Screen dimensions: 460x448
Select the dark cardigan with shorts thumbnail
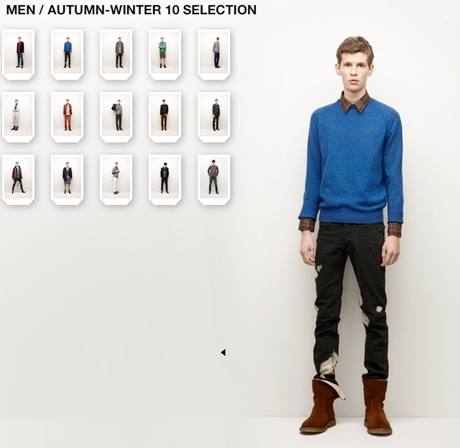click(67, 180)
